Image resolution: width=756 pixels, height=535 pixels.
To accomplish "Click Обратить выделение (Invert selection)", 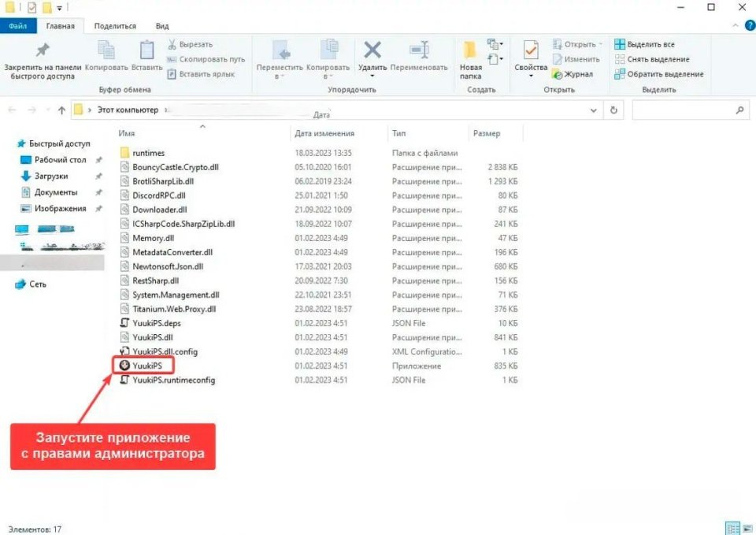I will tap(664, 74).
